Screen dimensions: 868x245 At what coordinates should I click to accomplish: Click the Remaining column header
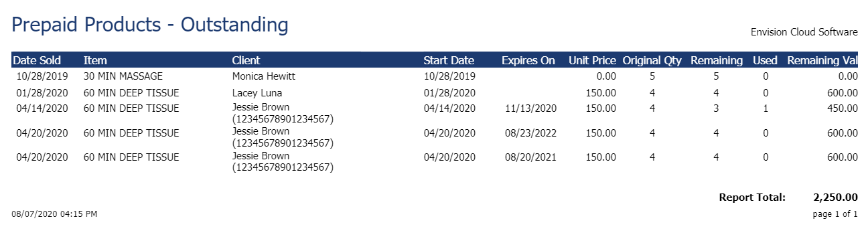(x=717, y=60)
